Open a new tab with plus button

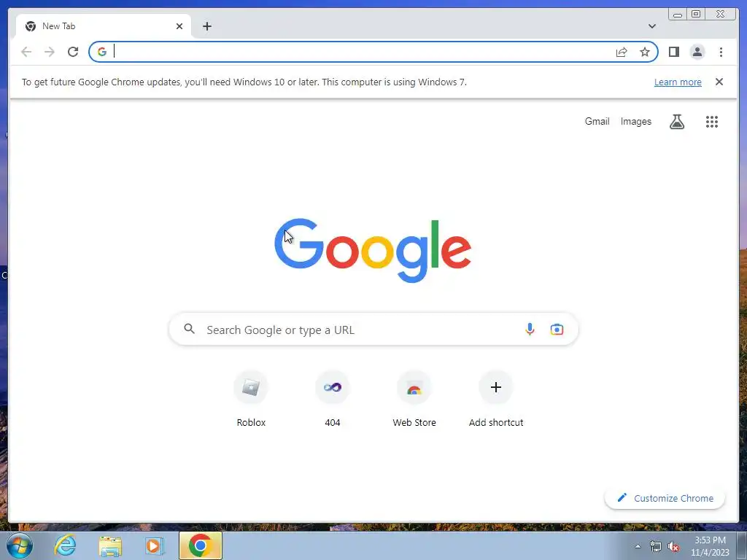(x=206, y=26)
